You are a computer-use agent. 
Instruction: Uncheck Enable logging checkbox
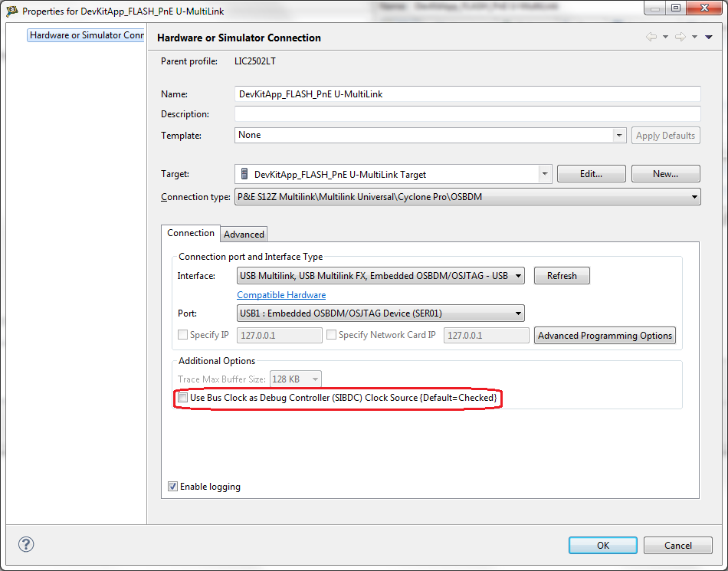coord(172,486)
